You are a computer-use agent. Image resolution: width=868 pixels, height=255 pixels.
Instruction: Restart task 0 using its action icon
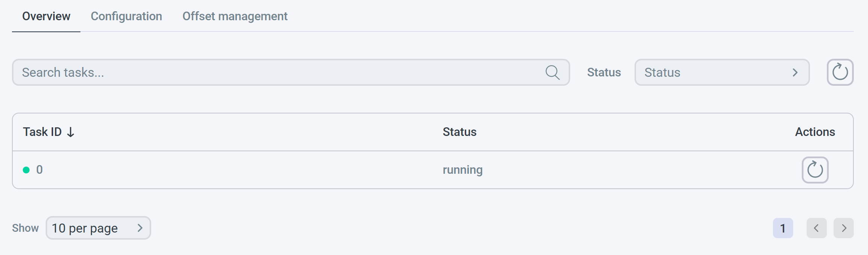[x=815, y=170]
